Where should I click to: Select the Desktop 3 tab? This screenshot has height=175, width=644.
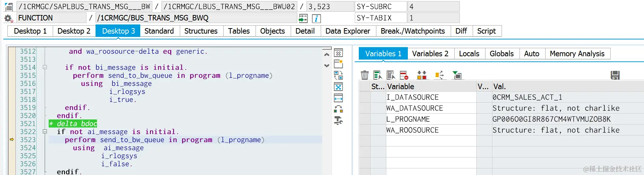119,31
